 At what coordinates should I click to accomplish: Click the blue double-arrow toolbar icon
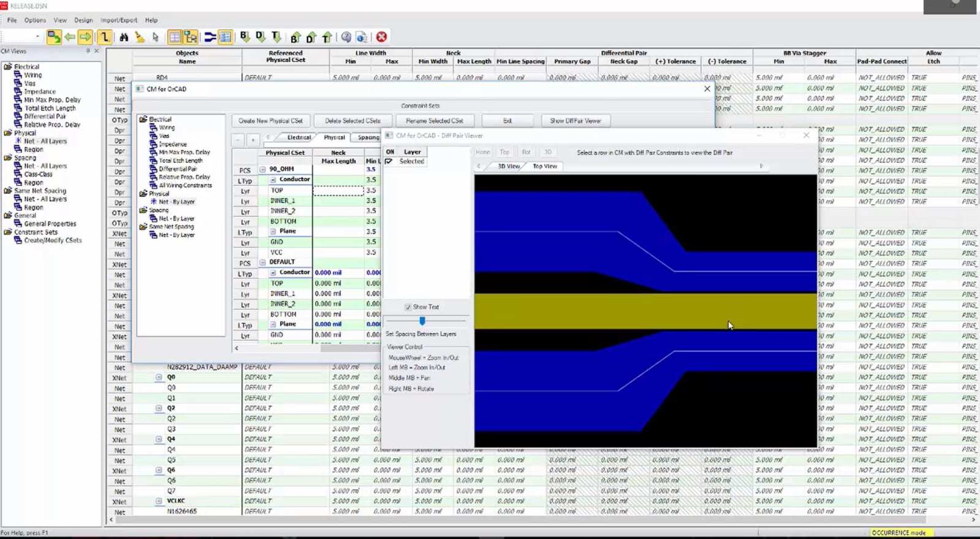(x=210, y=37)
